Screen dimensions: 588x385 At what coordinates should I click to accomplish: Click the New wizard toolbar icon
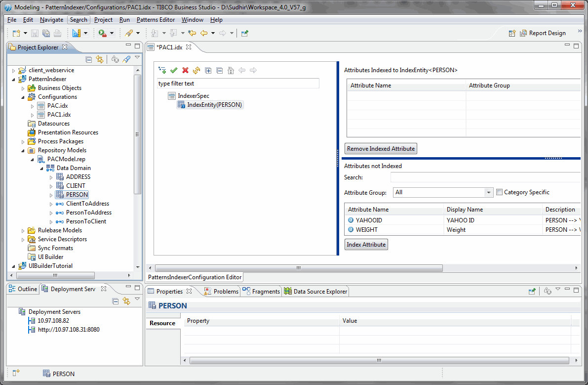click(x=16, y=33)
